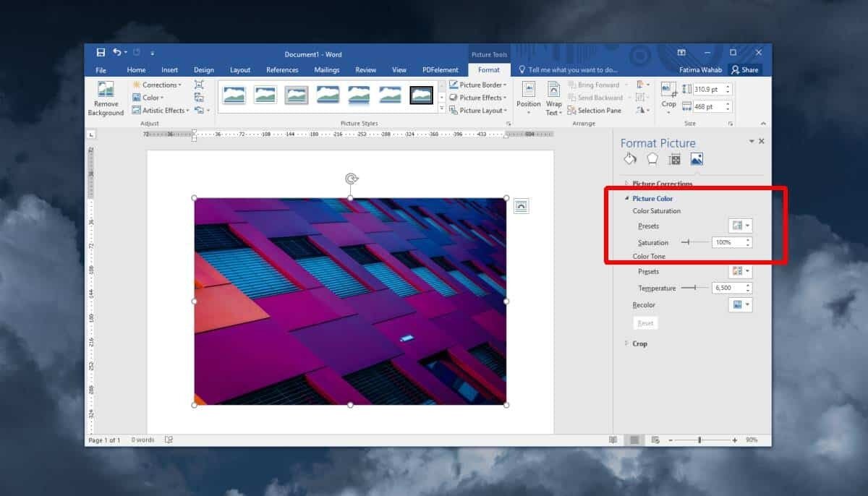Expand the Crop section in Format Picture
The image size is (868, 496).
click(639, 343)
